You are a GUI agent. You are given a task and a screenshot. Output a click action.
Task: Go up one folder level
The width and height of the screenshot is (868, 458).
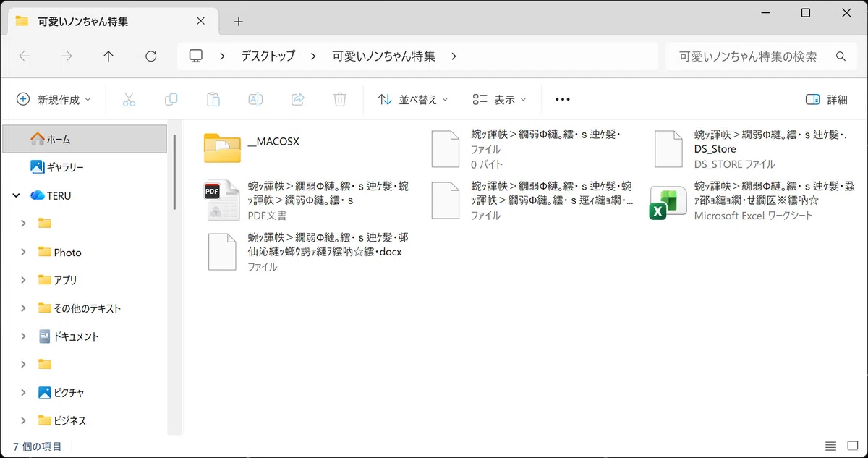coord(109,56)
